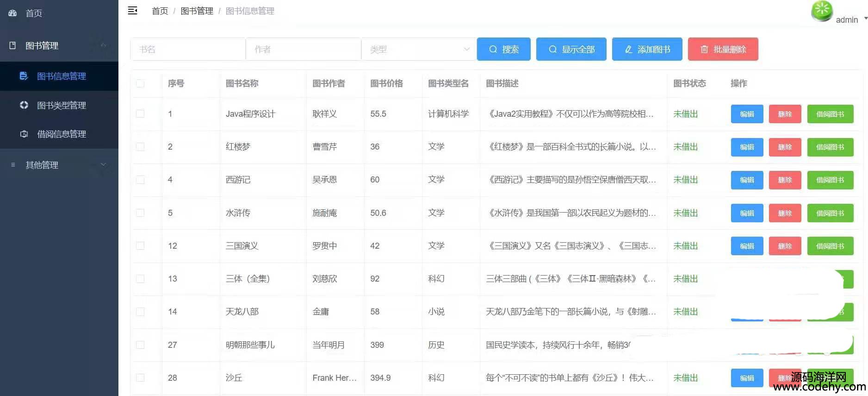The height and width of the screenshot is (396, 868).
Task: Click the 借阅信息管理 icon in sidebar
Action: pyautogui.click(x=24, y=134)
